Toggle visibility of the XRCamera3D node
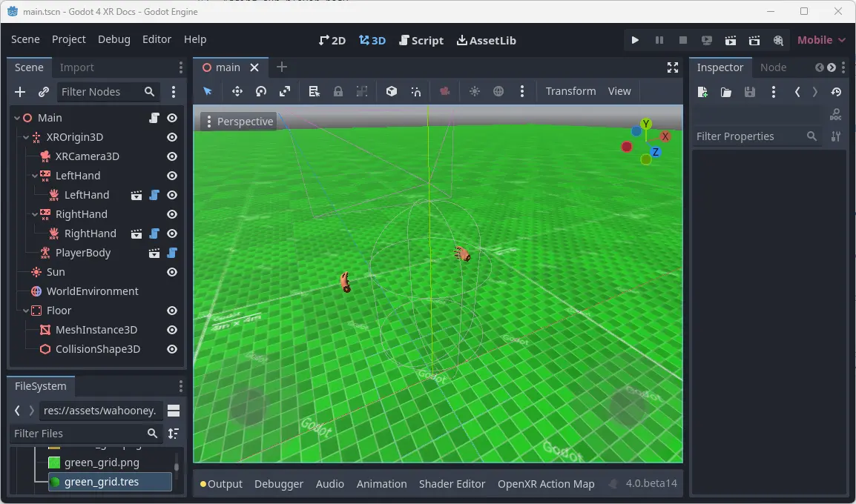 click(x=171, y=156)
